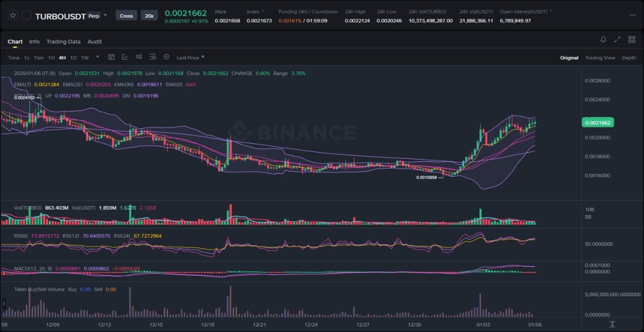Click the EMA(7) indicator label
Viewport: 644px width, 332px height.
tap(23, 84)
